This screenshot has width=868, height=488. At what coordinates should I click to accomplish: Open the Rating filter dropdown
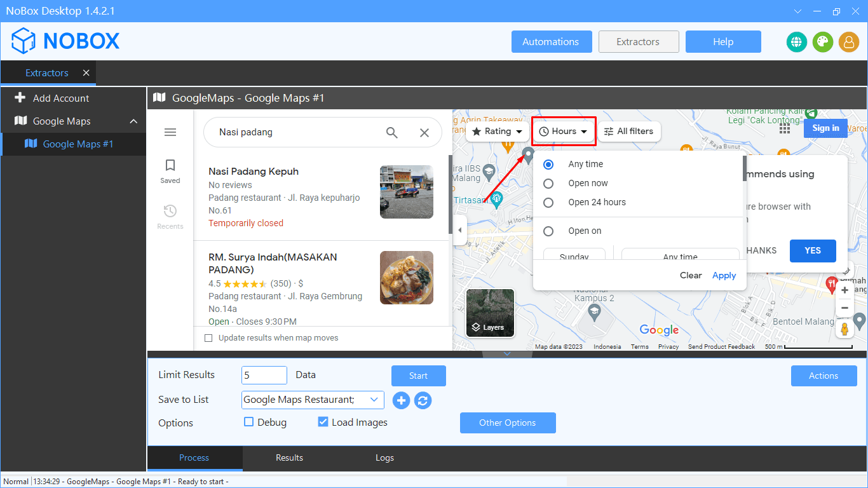(498, 132)
